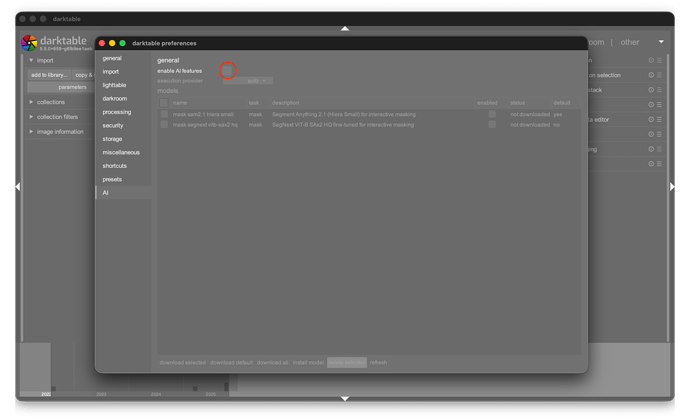Image resolution: width=690 pixels, height=419 pixels.
Task: Click the download all button
Action: 272,363
